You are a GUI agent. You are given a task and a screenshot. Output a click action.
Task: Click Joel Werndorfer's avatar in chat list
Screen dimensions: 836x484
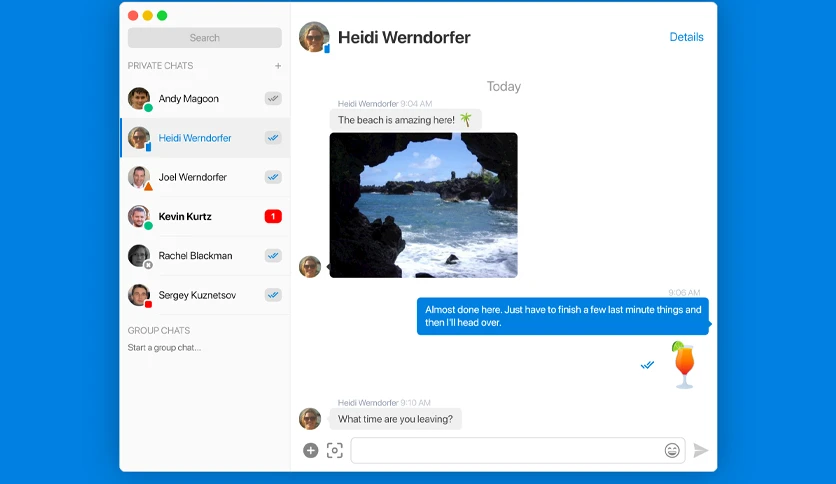point(139,177)
